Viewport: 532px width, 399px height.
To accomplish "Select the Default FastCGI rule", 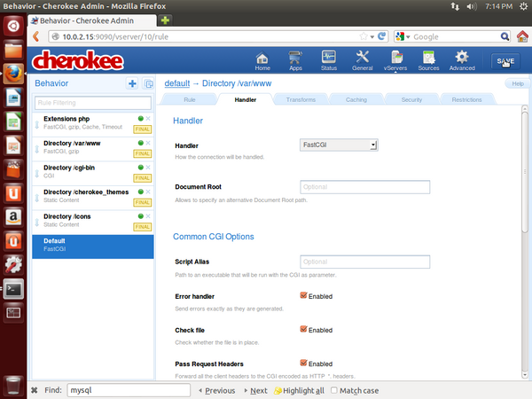I will pyautogui.click(x=92, y=246).
